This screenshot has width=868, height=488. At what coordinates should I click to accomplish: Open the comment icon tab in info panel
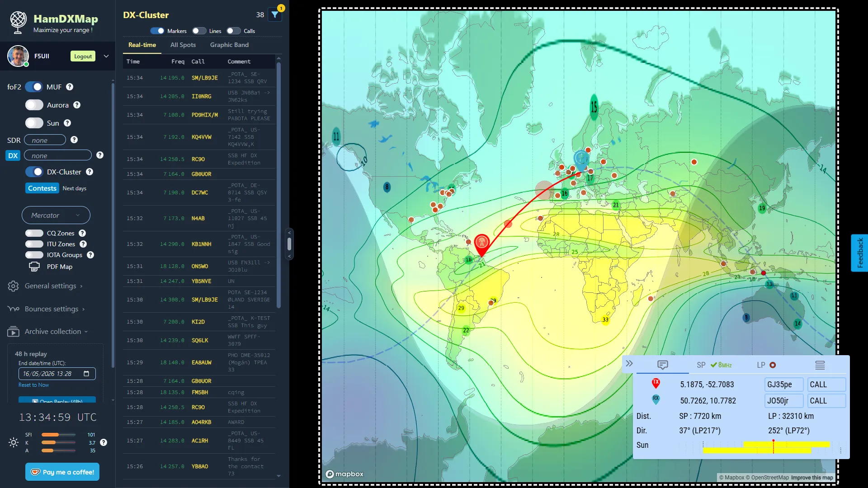tap(663, 365)
